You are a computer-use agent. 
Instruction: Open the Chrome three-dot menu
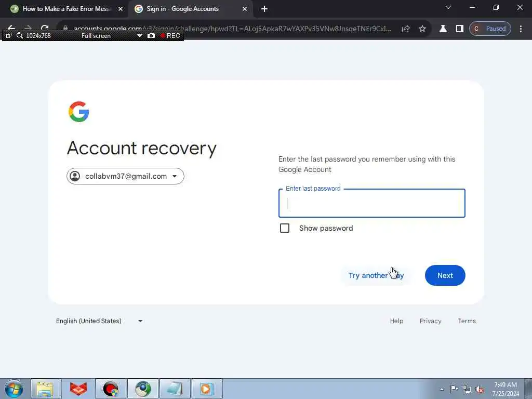tap(521, 29)
